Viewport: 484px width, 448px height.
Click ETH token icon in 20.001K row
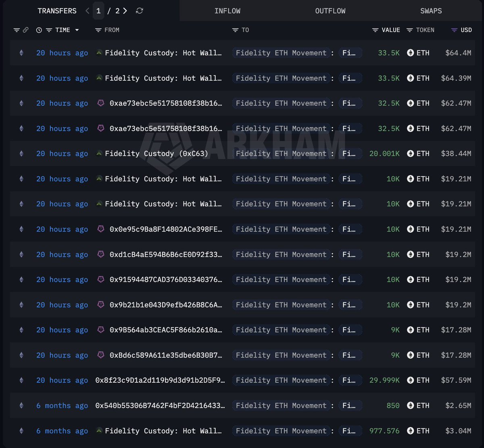[411, 154]
